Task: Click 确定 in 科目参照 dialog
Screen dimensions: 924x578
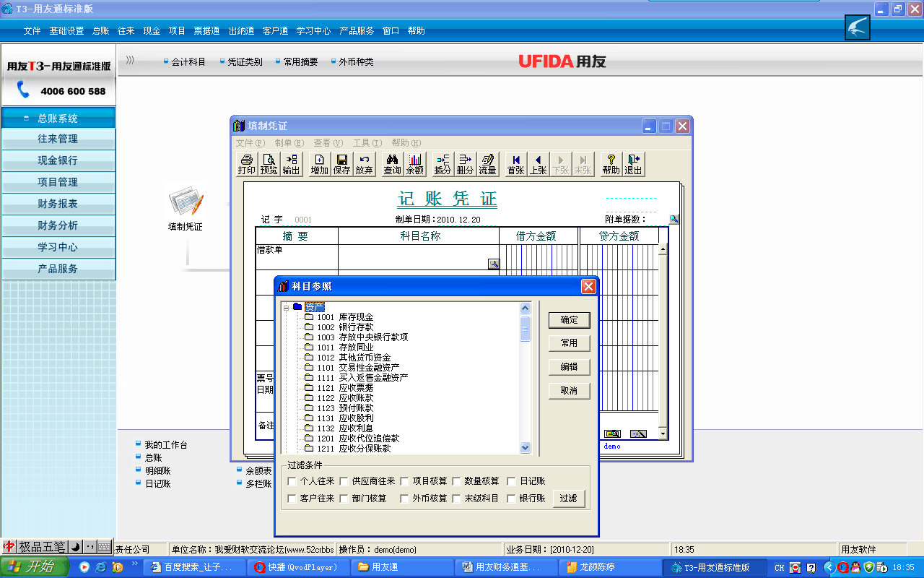Action: click(569, 319)
